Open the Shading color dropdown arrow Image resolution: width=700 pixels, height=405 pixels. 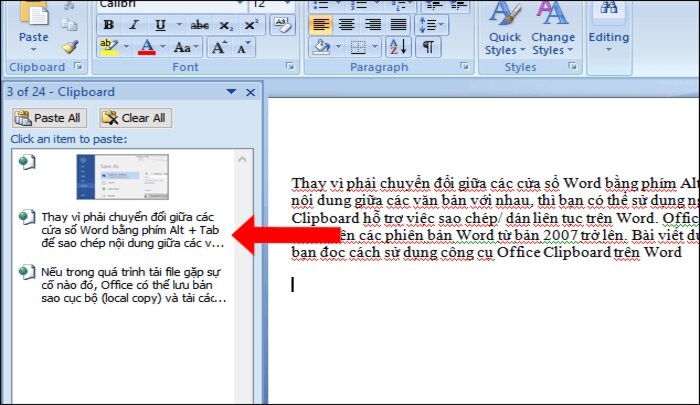click(x=338, y=46)
